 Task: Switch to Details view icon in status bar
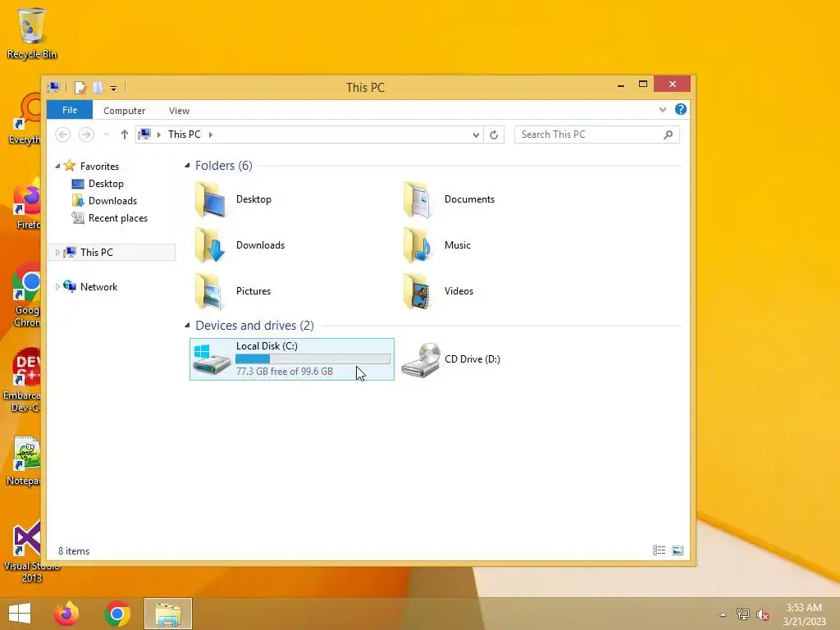[659, 550]
